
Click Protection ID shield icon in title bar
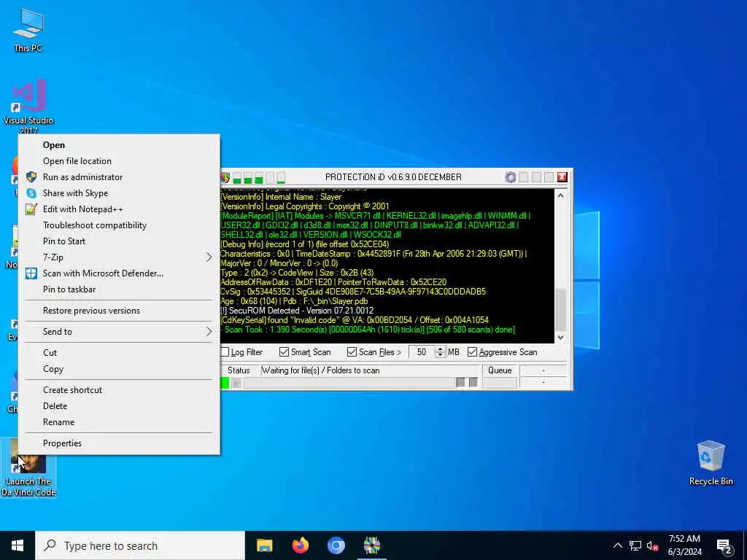point(225,178)
